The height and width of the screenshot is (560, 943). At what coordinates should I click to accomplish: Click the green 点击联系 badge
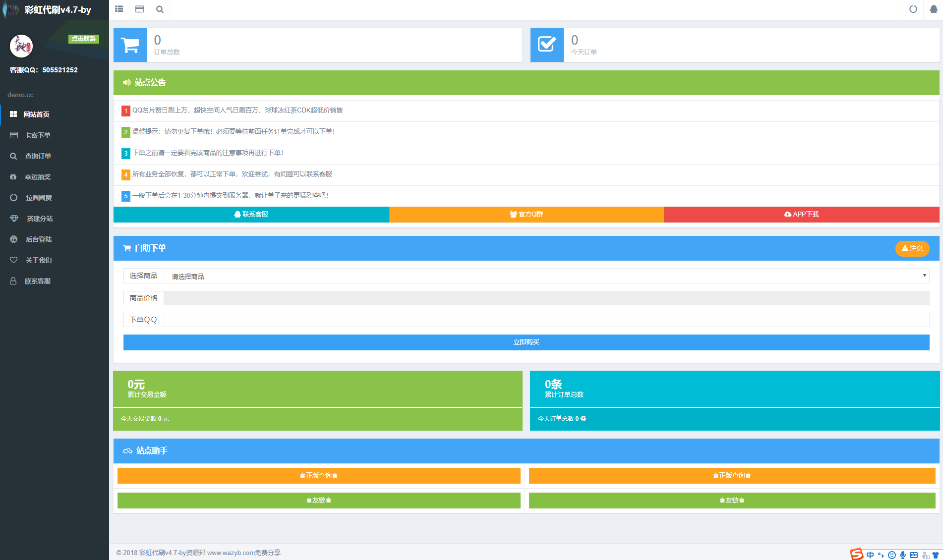(84, 39)
